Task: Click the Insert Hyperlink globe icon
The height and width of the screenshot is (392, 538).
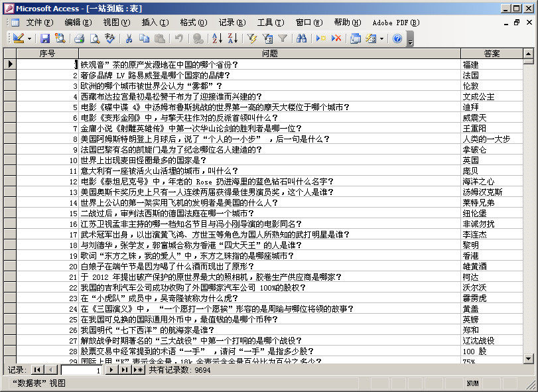Action: [198, 38]
